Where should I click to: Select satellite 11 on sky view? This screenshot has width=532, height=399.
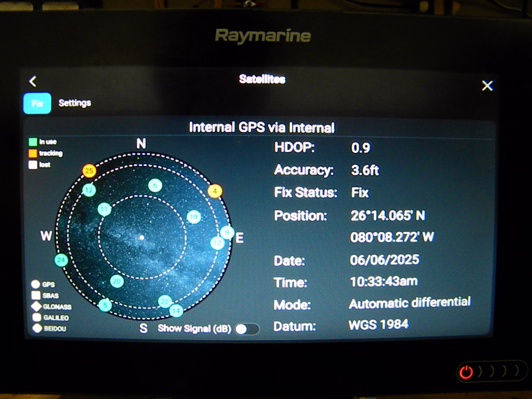pyautogui.click(x=104, y=209)
